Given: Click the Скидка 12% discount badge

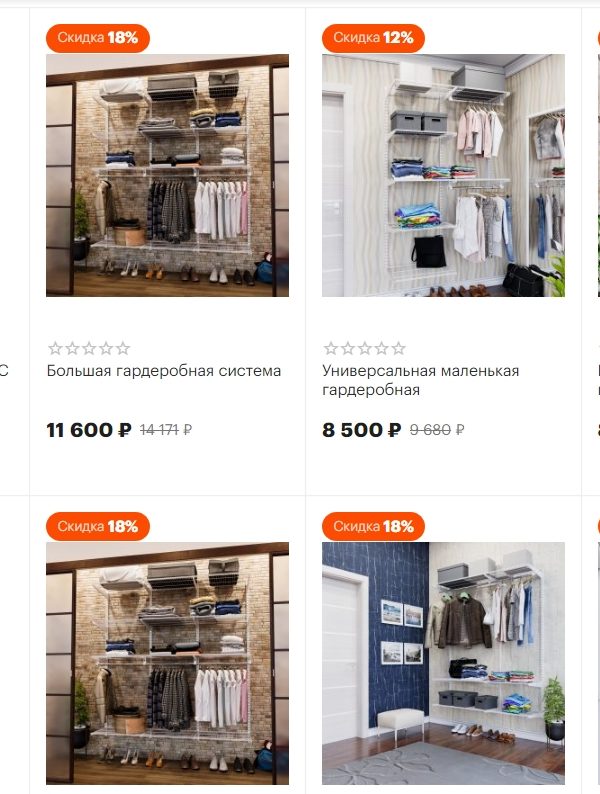Looking at the screenshot, I should coord(373,38).
